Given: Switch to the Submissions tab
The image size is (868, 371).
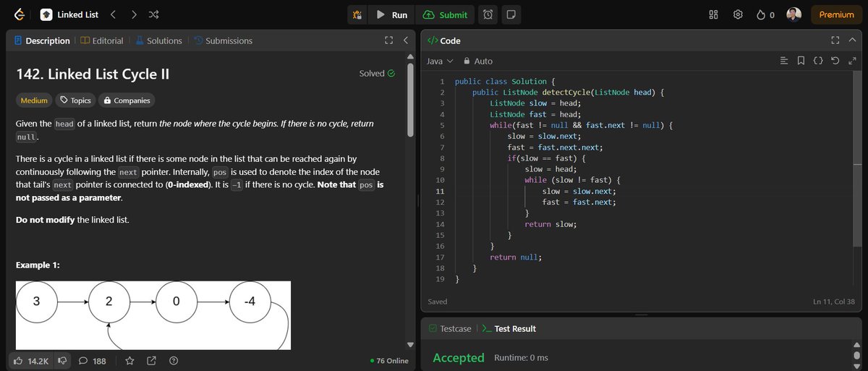Looking at the screenshot, I should [223, 41].
